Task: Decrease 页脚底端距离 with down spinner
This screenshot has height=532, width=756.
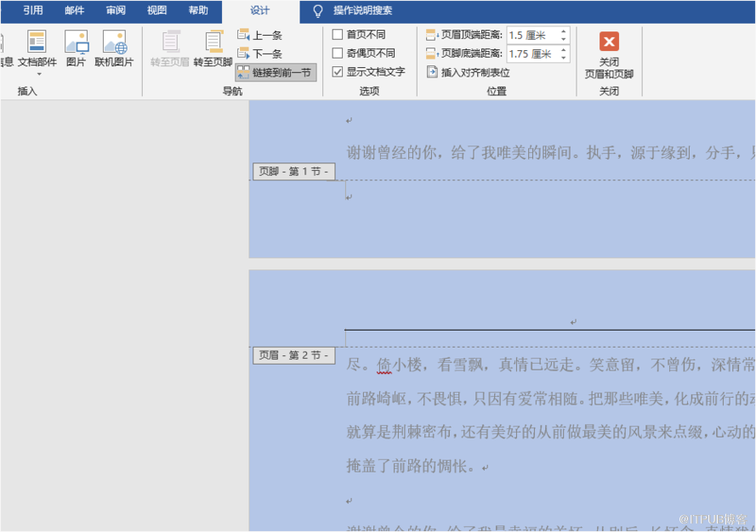Action: click(563, 59)
